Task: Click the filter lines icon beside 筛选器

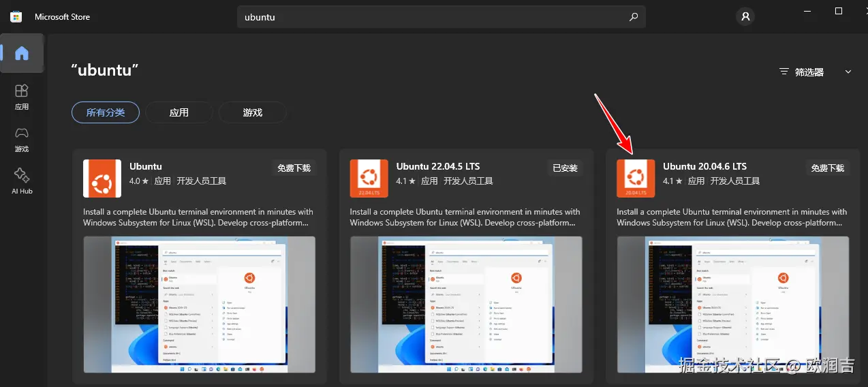Action: [784, 72]
